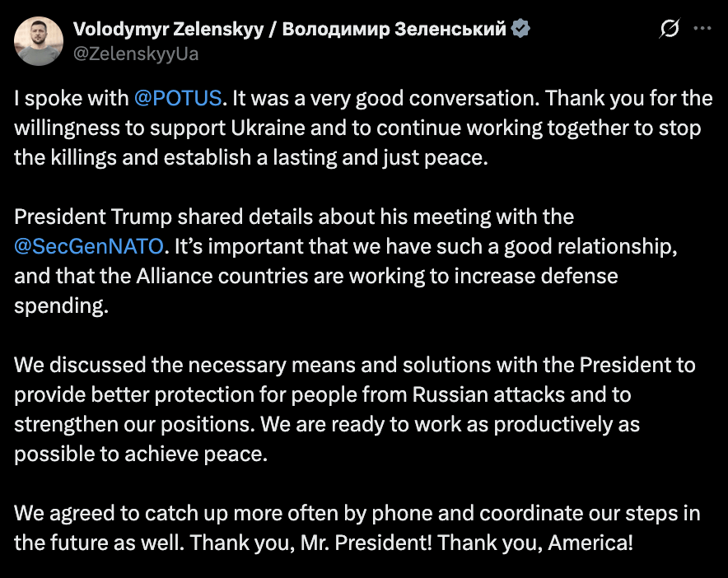
Task: Open Zelenskyy's profile picture
Action: (40, 41)
